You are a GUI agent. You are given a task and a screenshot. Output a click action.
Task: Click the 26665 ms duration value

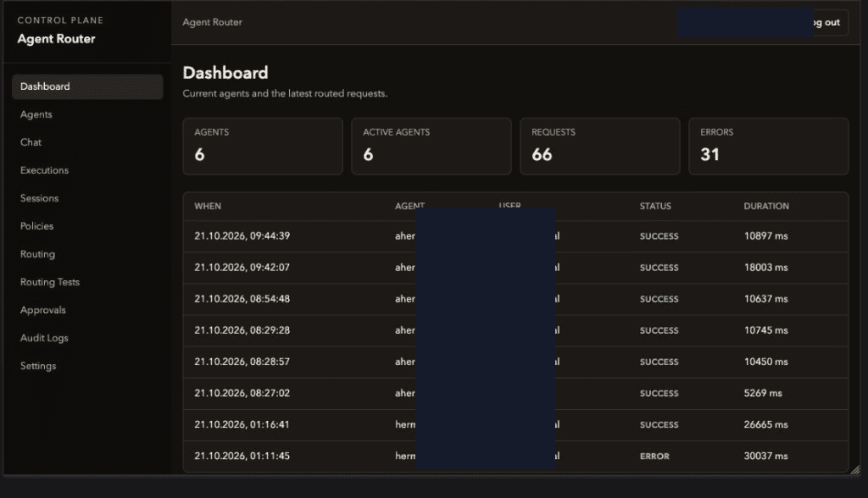[765, 425]
